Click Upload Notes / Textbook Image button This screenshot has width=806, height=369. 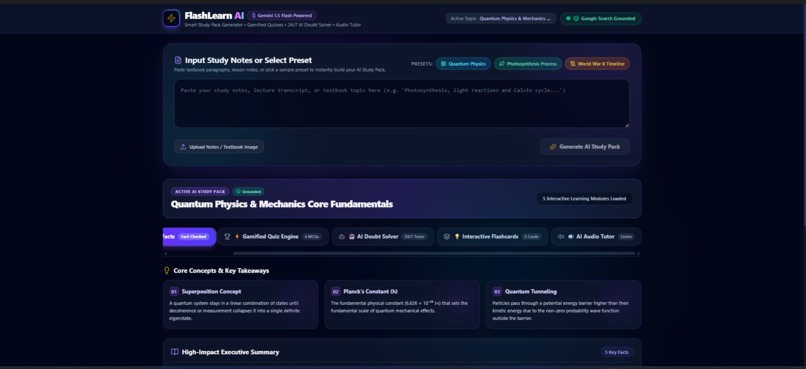pyautogui.click(x=219, y=146)
